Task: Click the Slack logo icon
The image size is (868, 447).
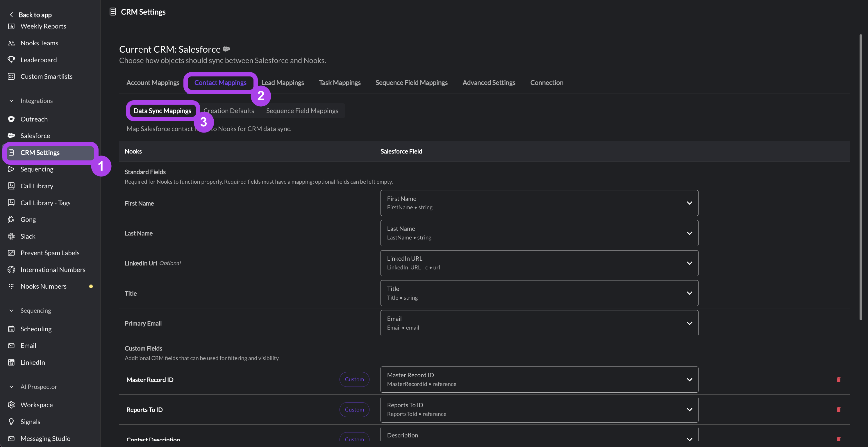Action: point(11,236)
